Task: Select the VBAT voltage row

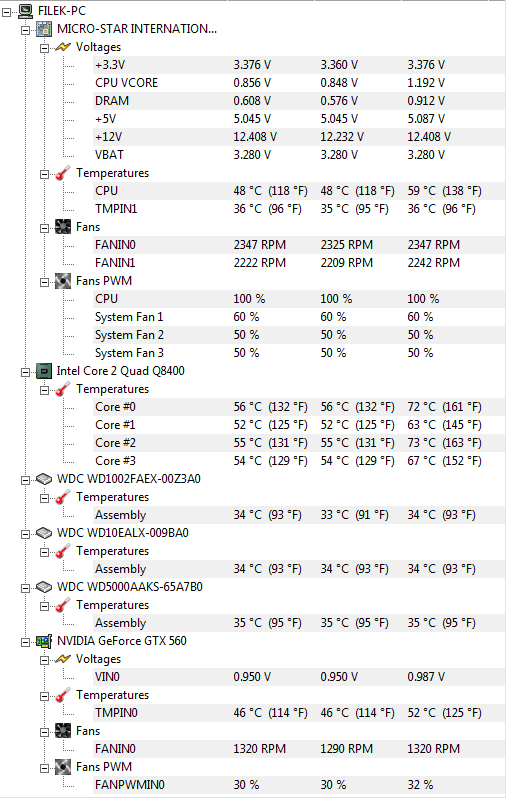Action: [x=297, y=155]
